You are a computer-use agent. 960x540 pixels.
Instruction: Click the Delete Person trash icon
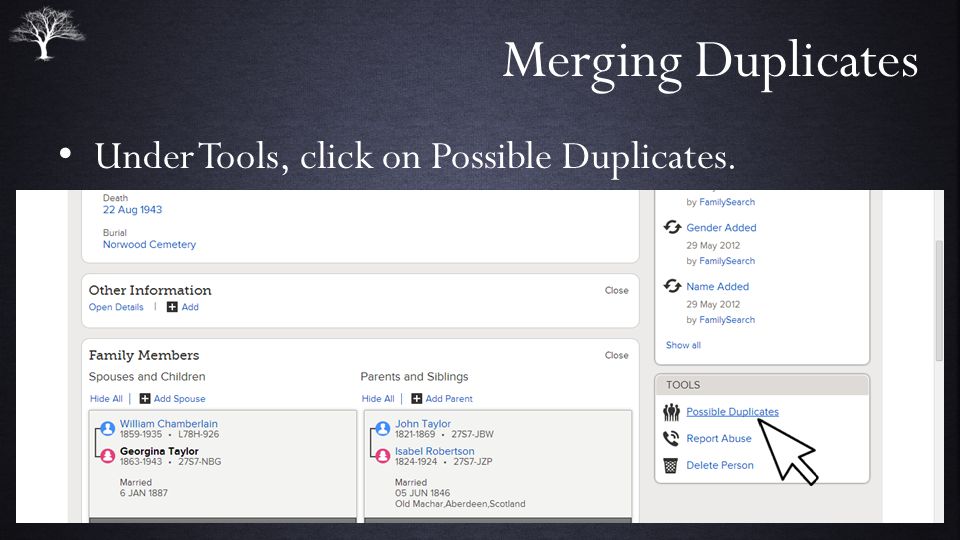click(x=671, y=465)
